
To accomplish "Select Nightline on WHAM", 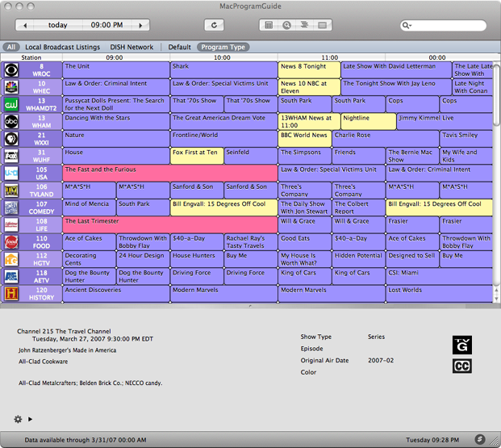I will (x=369, y=122).
